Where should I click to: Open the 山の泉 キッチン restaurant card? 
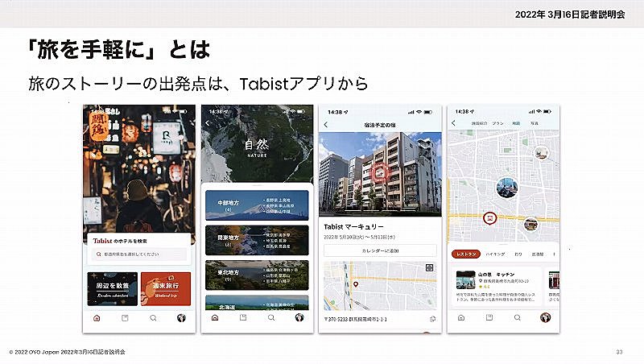497,287
